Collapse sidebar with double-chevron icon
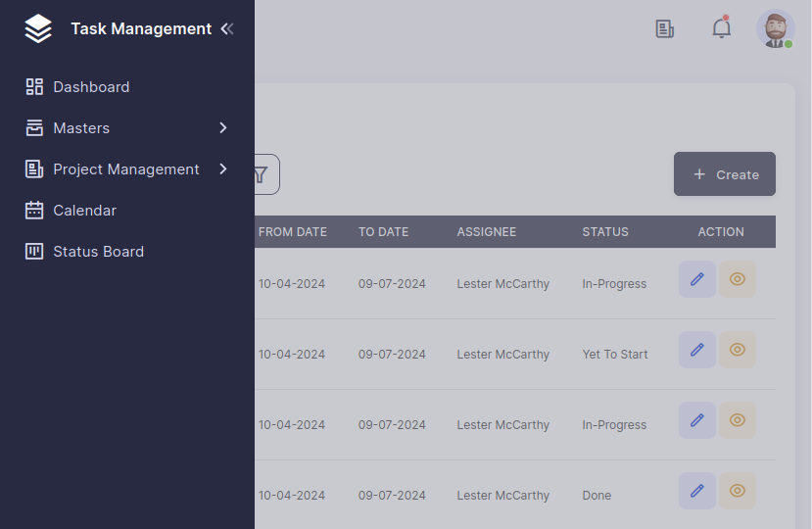The height and width of the screenshot is (529, 812). 227,29
